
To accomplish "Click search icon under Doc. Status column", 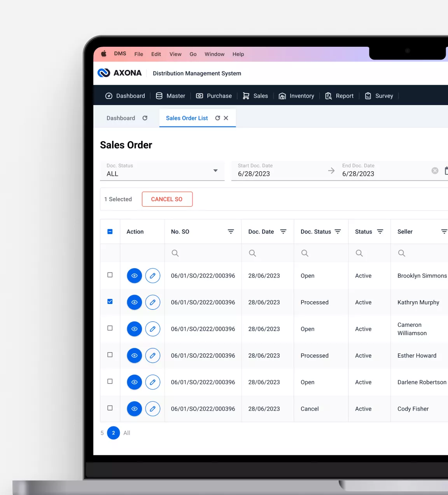I will pyautogui.click(x=305, y=253).
